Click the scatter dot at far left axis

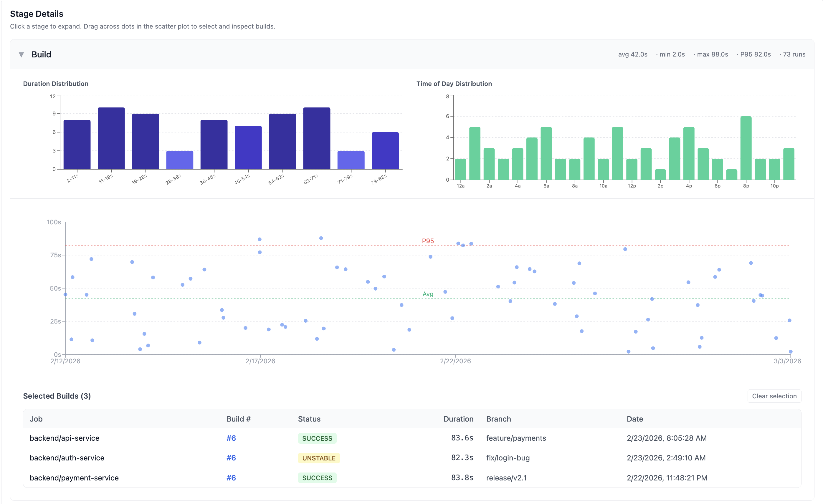[x=65, y=294]
